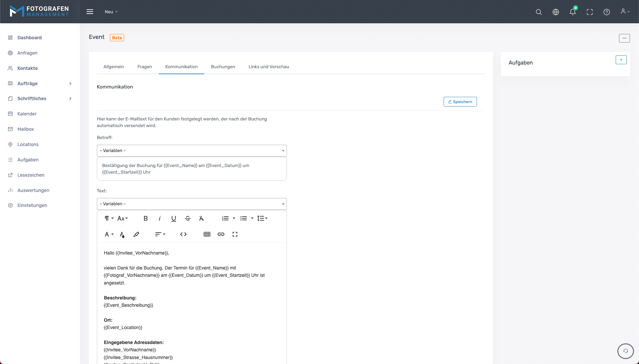The image size is (639, 364).
Task: Open code view in the editor
Action: pyautogui.click(x=183, y=234)
